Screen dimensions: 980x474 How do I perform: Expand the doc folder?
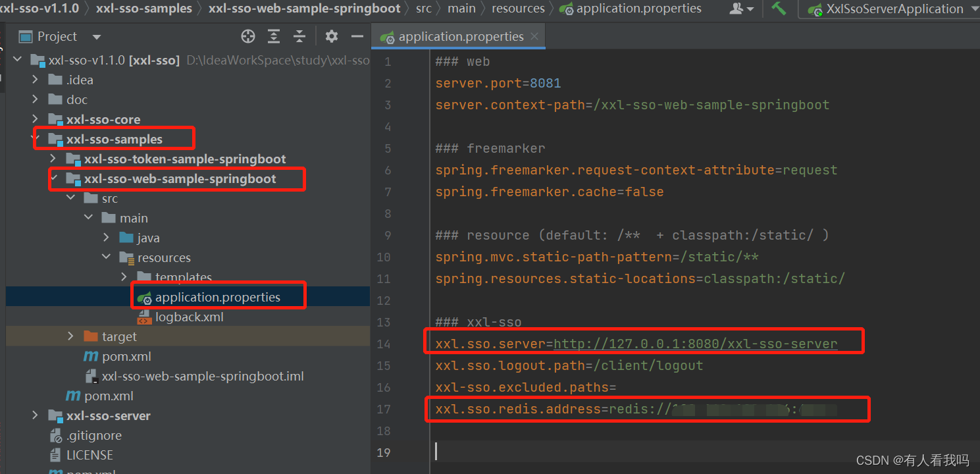coord(36,99)
